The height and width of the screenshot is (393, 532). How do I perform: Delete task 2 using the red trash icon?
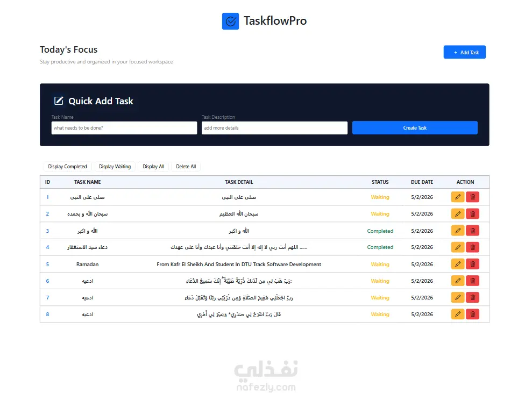pos(473,214)
